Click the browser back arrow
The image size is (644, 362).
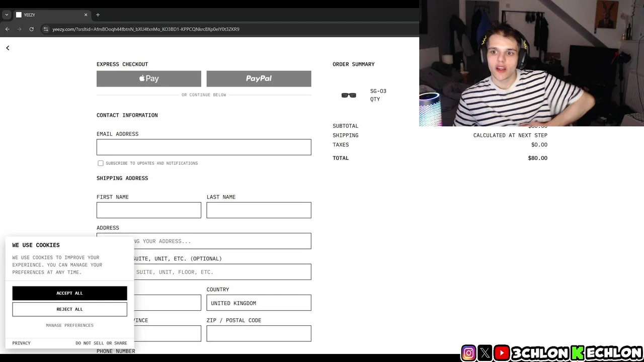7,29
